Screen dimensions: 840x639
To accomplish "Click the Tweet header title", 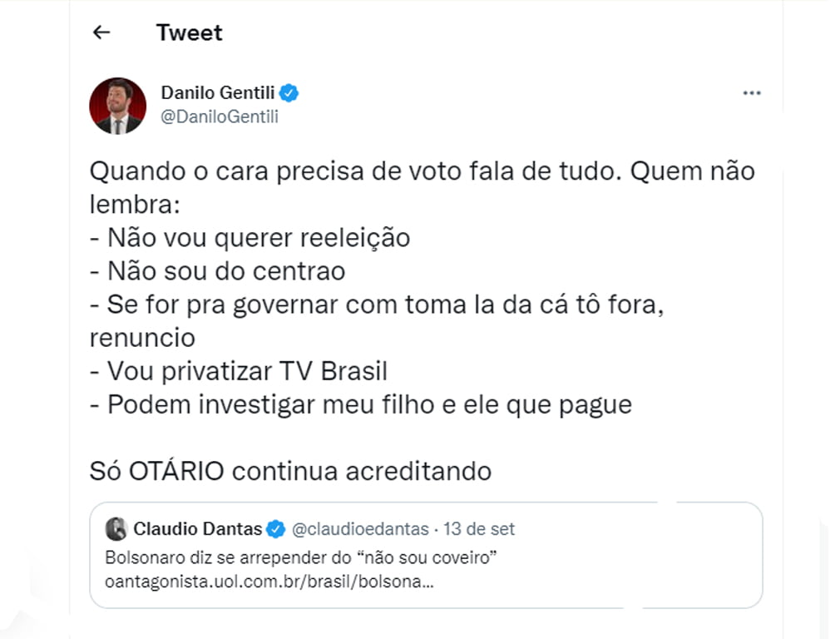I will point(190,32).
